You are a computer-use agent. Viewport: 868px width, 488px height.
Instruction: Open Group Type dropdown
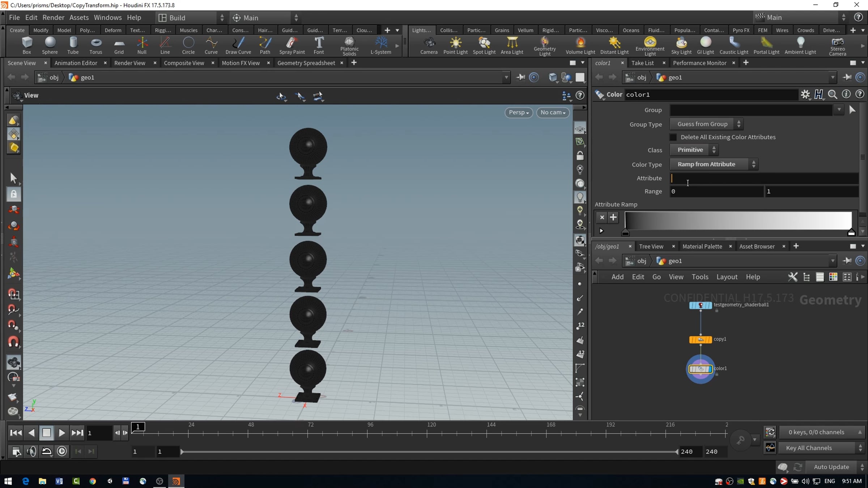[706, 124]
